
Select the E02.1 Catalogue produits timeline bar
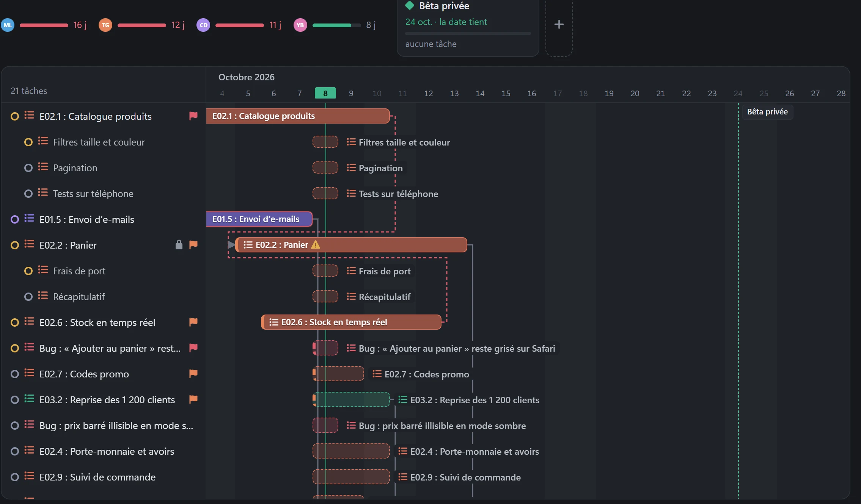click(x=298, y=116)
